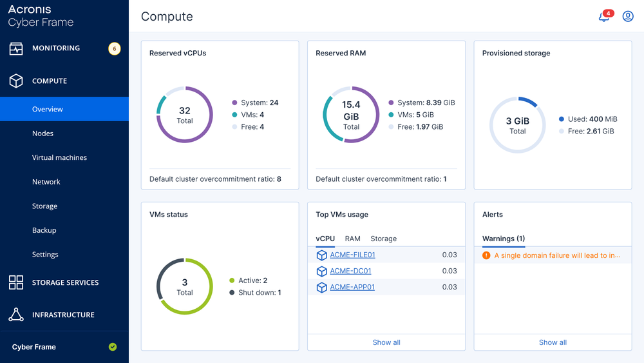Open the Virtual machines page
The height and width of the screenshot is (363, 644).
coord(59,157)
